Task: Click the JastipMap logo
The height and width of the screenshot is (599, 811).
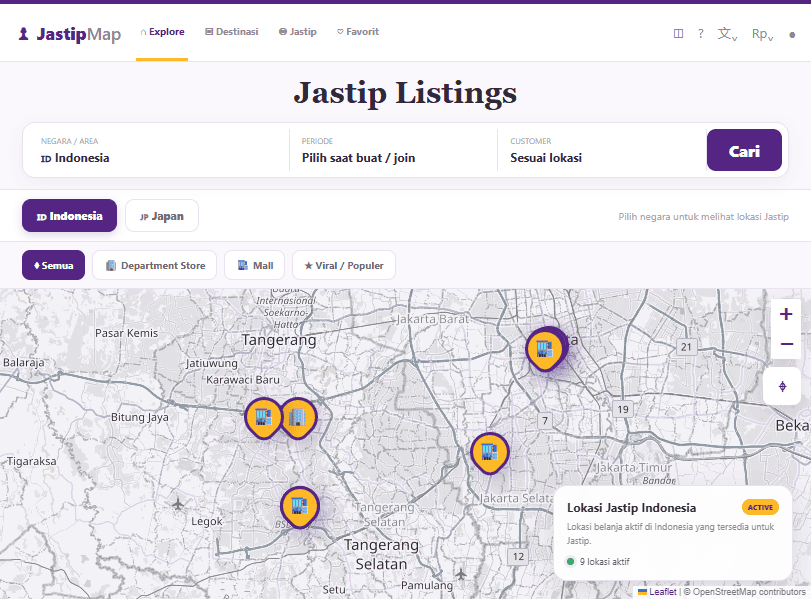Action: 69,34
